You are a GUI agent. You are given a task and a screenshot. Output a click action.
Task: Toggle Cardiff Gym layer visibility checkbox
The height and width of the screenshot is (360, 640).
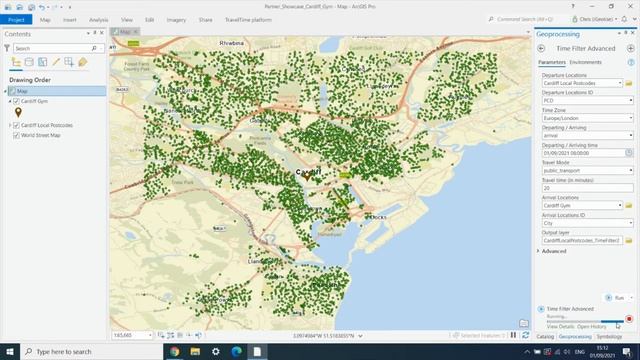[16, 101]
